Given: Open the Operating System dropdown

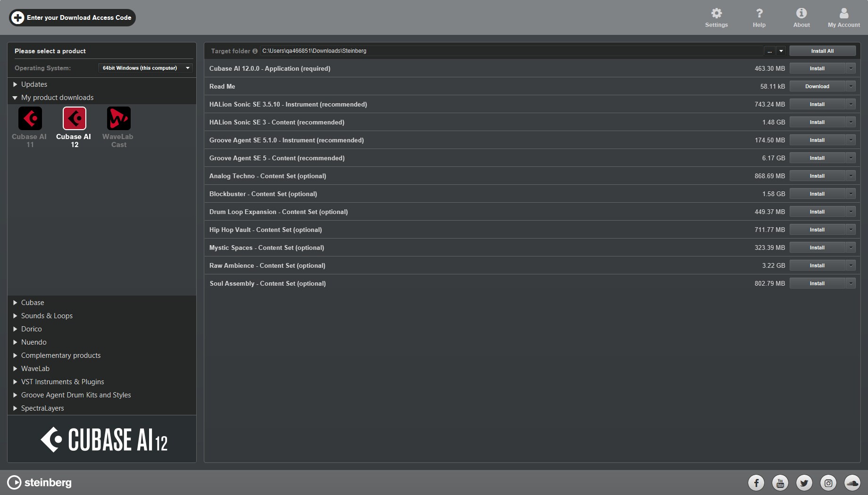Looking at the screenshot, I should [x=145, y=68].
